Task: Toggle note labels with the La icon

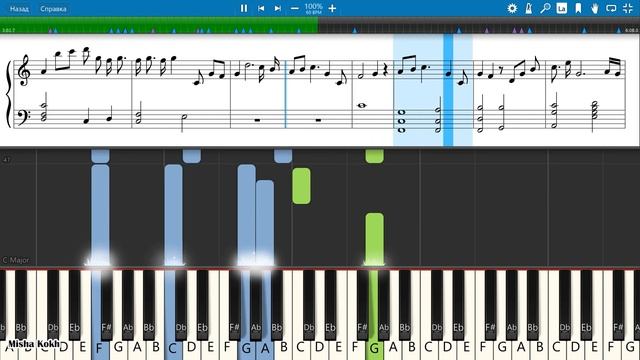Action: pos(562,8)
